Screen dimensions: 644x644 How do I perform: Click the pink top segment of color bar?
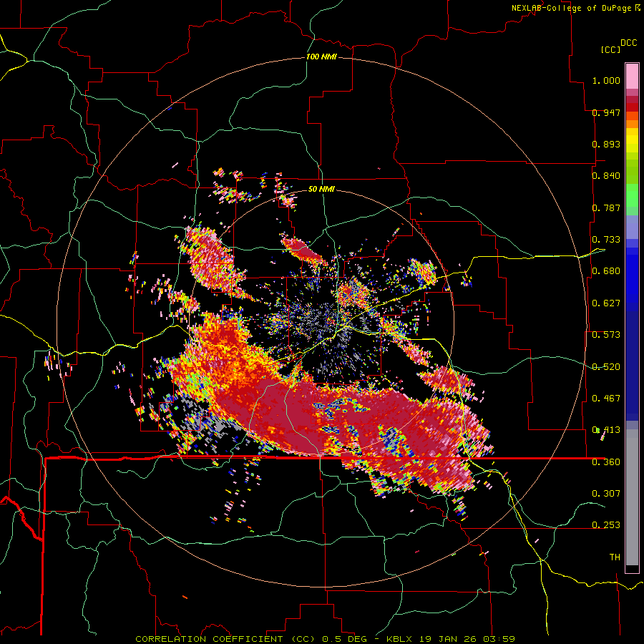(632, 77)
